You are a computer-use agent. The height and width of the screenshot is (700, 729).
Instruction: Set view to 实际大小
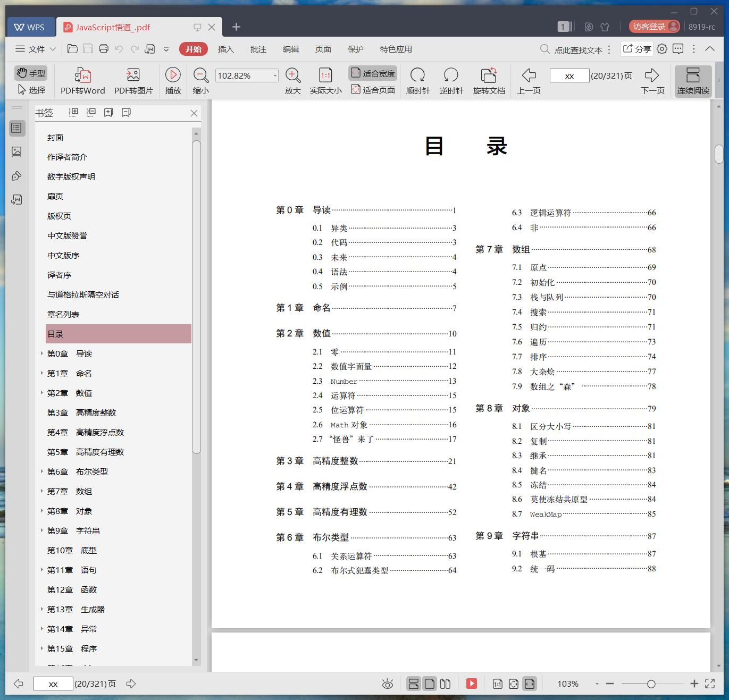(325, 81)
